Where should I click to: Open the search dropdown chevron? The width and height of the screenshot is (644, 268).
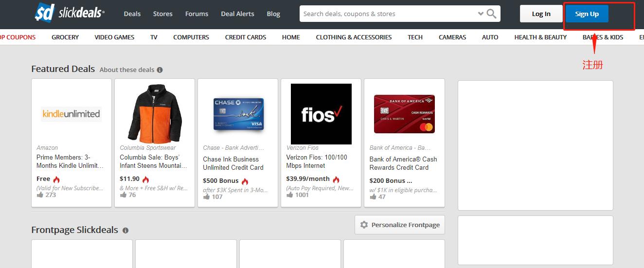click(x=481, y=14)
